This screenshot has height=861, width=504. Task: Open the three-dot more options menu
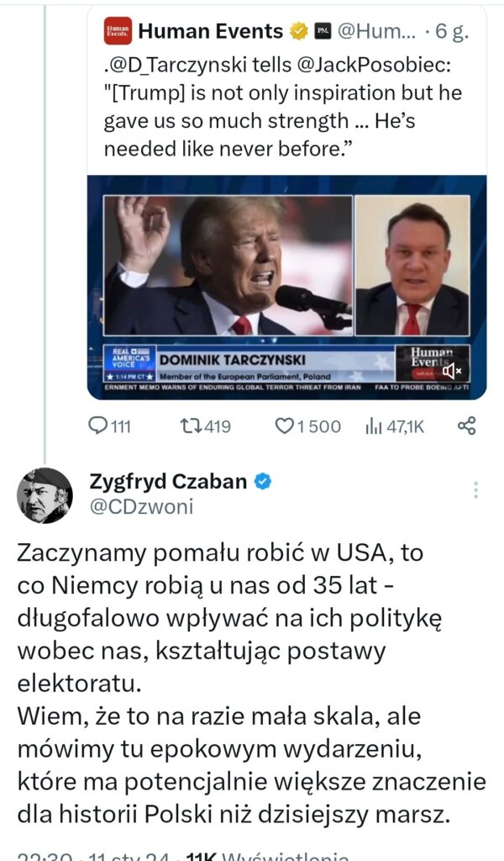pyautogui.click(x=475, y=490)
